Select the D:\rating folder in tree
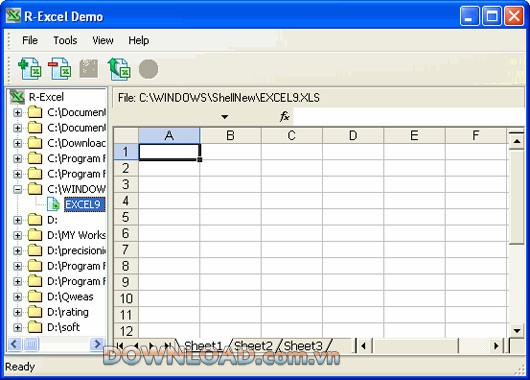This screenshot has height=380, width=530. click(68, 312)
